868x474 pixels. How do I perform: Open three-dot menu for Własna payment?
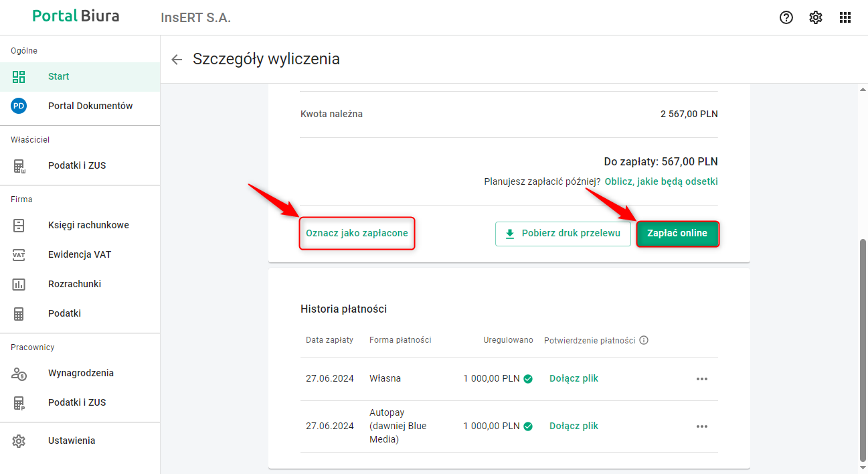tap(701, 379)
